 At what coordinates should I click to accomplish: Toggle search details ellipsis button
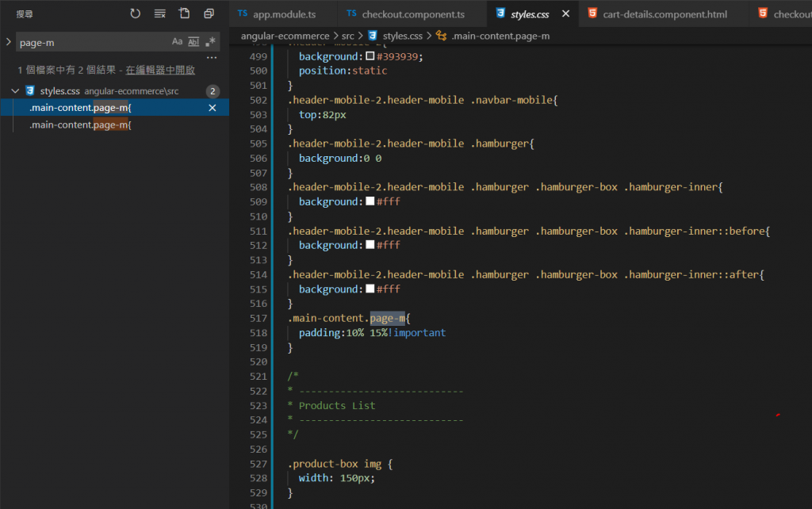tap(211, 58)
